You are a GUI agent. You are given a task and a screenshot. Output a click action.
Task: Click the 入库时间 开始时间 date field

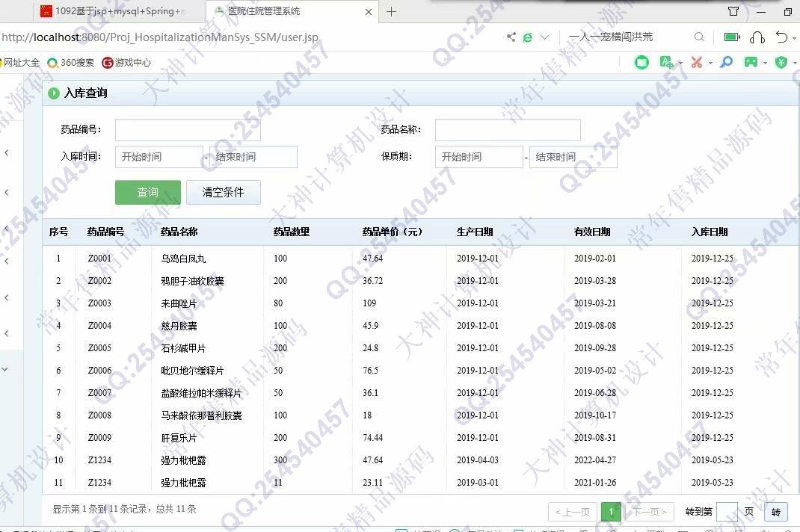[x=159, y=157]
